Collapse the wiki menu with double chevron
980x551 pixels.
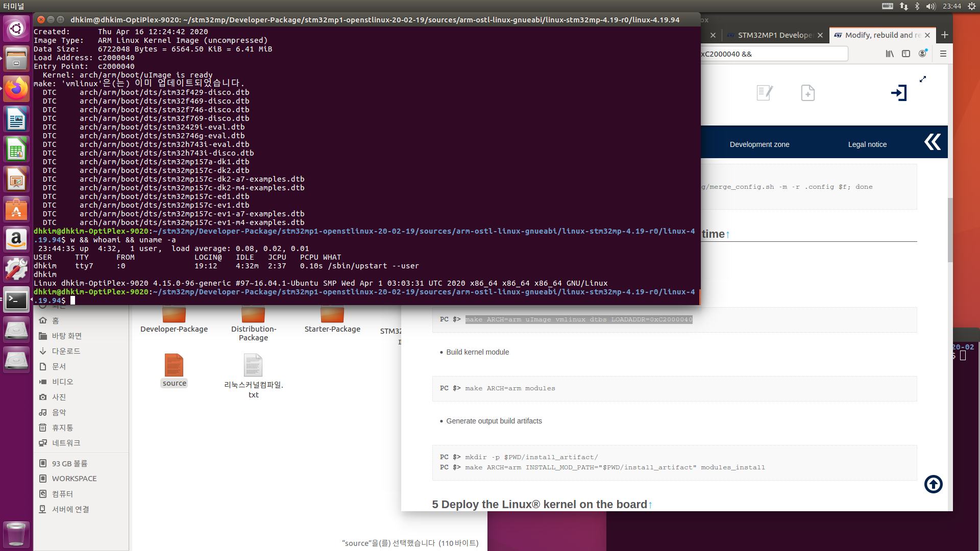933,142
